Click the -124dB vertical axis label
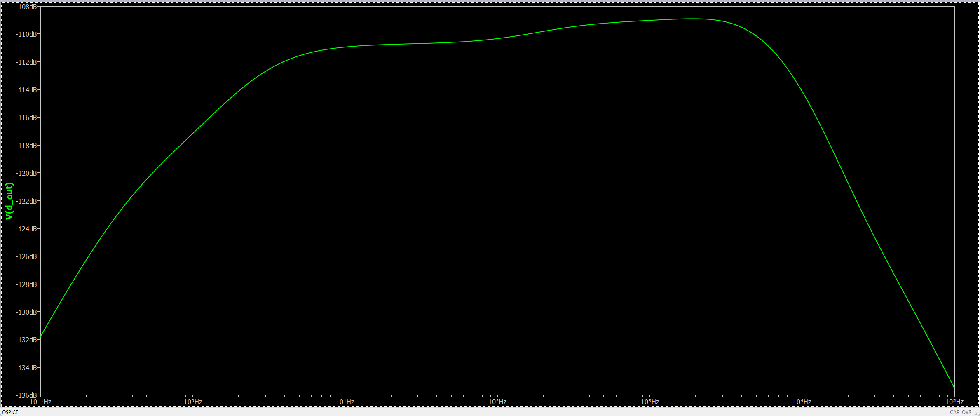980x416 pixels. 27,229
